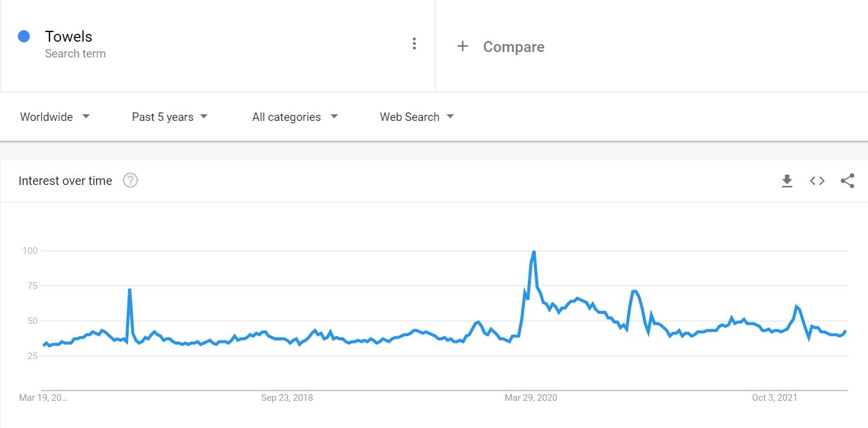This screenshot has height=428, width=868.
Task: Click the peak point near Mar 29, 2020
Action: (x=534, y=250)
